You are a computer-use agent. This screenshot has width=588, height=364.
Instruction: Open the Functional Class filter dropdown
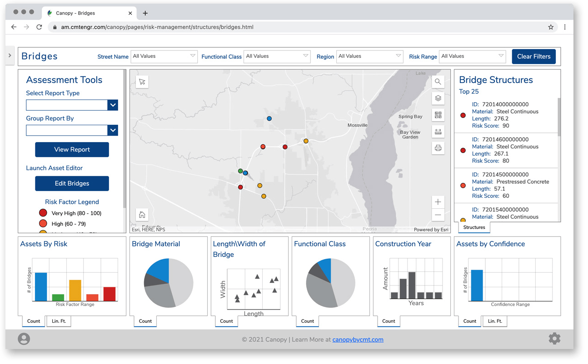[x=277, y=56]
